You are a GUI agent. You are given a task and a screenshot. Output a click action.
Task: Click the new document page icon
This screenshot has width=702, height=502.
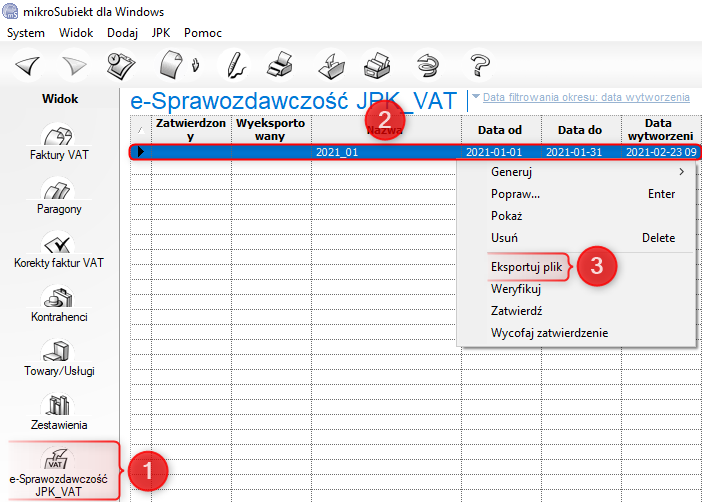coord(172,65)
